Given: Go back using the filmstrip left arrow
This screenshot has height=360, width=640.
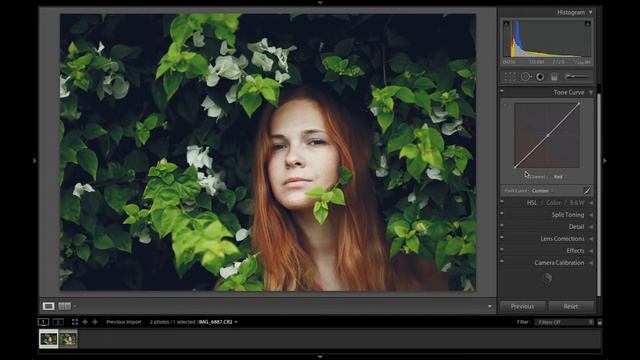Looking at the screenshot, I should point(85,322).
